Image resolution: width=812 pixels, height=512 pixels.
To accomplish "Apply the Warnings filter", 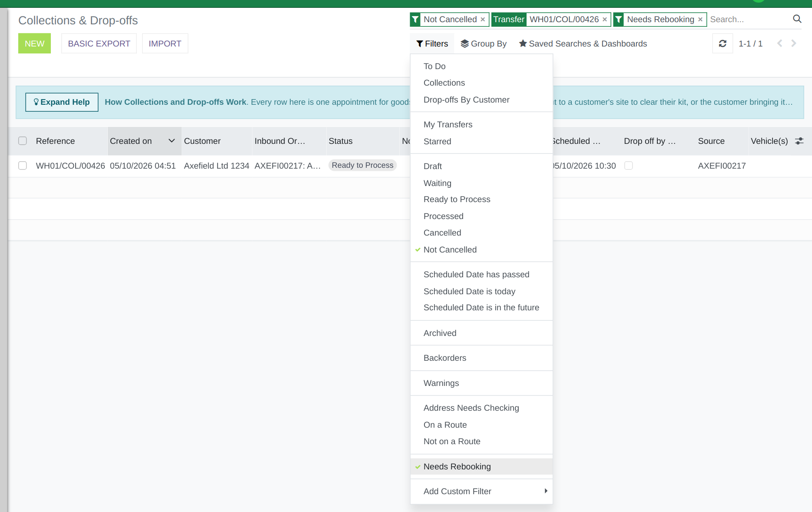I will pos(481,383).
